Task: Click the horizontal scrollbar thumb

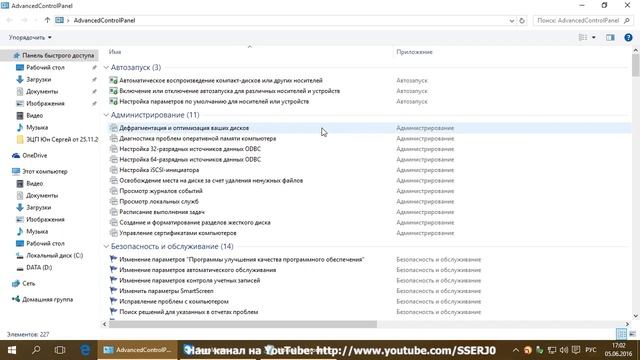Action: pos(242,324)
